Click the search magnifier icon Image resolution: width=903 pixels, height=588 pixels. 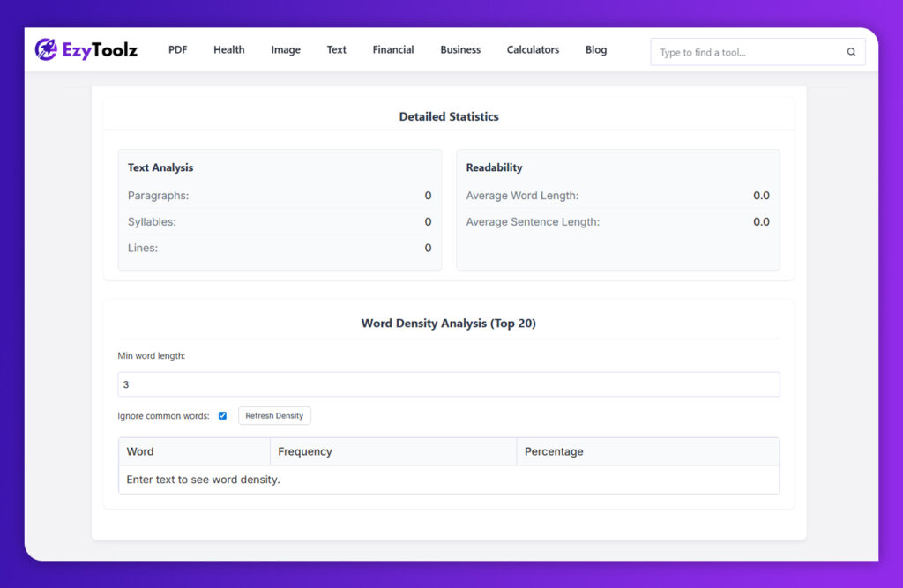[851, 52]
